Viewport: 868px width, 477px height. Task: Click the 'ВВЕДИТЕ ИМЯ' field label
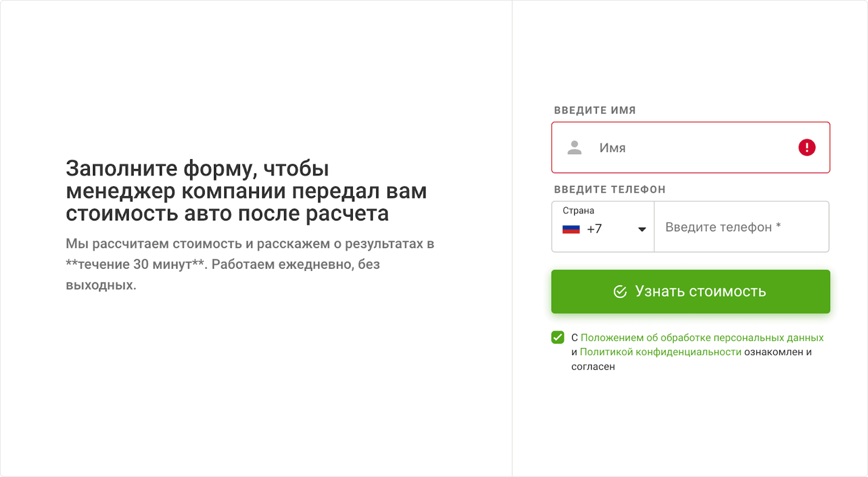[594, 110]
